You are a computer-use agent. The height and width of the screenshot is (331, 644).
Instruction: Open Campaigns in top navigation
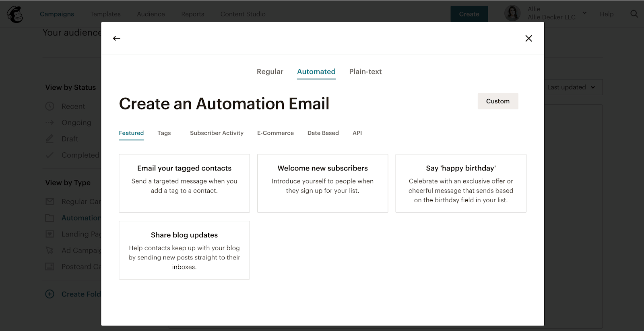click(57, 14)
